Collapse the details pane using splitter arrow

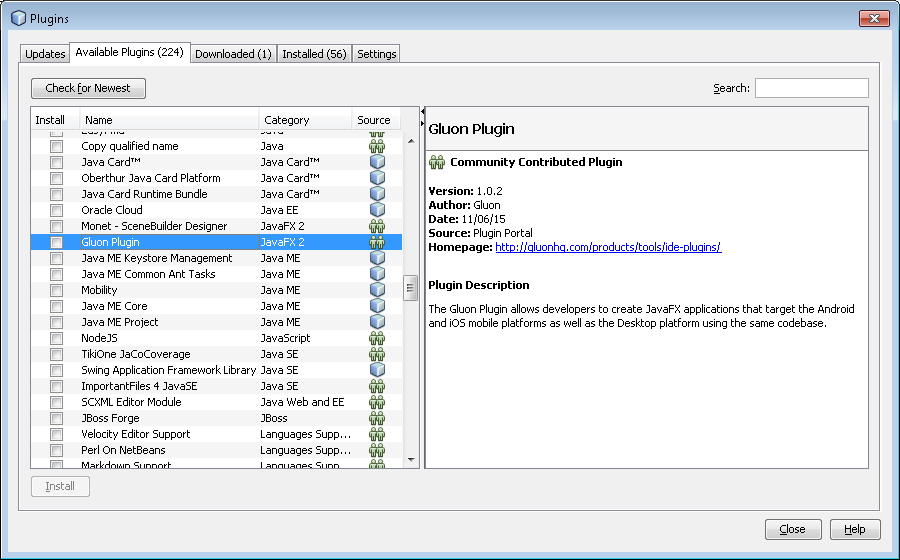[x=423, y=123]
